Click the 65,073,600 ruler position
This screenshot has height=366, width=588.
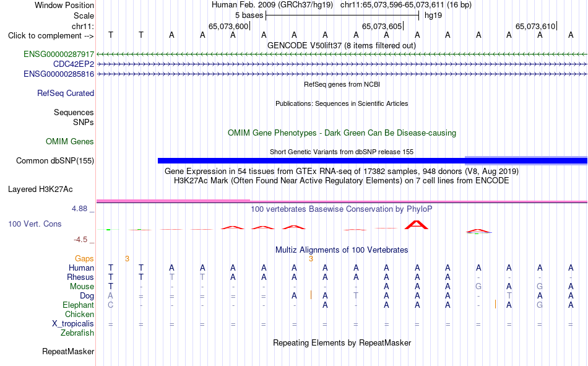pos(228,26)
